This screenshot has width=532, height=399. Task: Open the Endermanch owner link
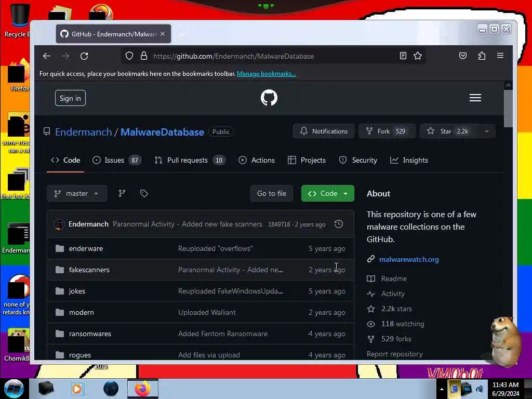click(x=84, y=132)
